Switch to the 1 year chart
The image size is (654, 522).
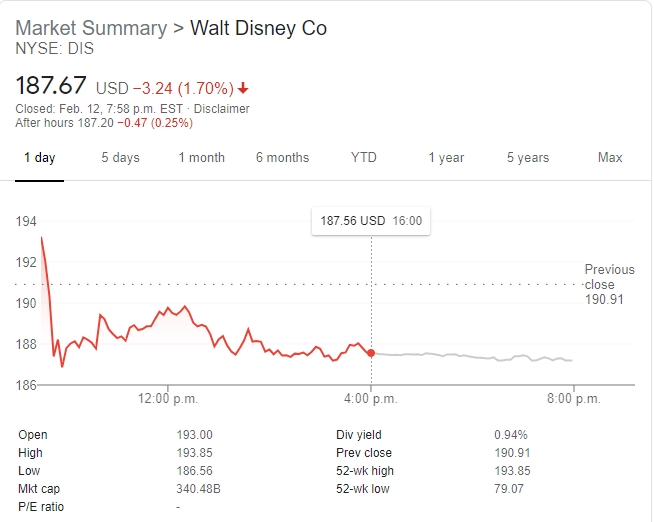click(x=446, y=158)
